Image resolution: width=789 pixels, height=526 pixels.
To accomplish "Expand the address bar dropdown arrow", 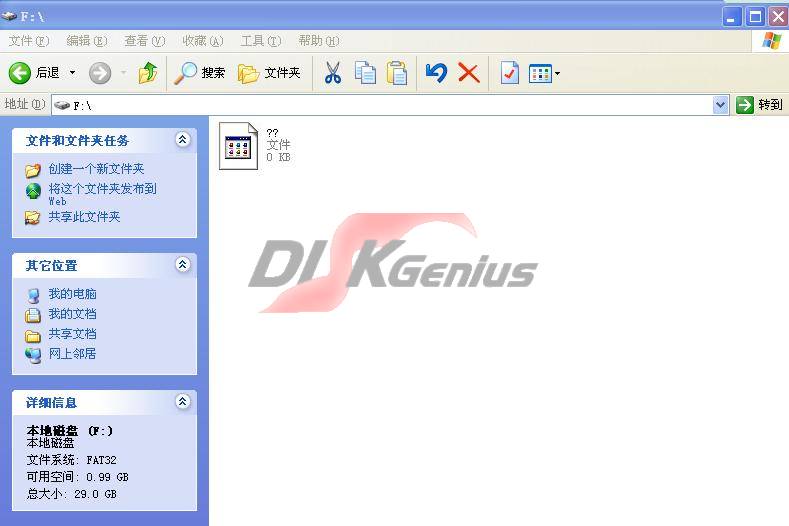I will click(x=721, y=105).
